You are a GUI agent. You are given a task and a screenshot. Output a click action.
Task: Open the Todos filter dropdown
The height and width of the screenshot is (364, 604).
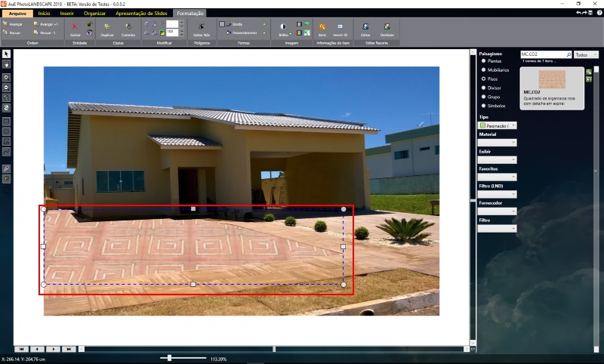585,54
